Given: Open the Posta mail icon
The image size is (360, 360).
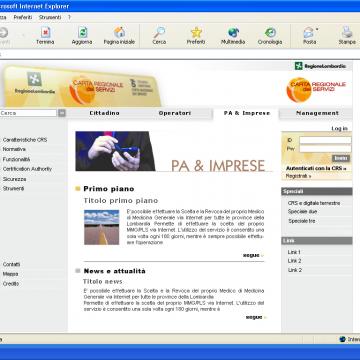Looking at the screenshot, I should click(x=309, y=33).
